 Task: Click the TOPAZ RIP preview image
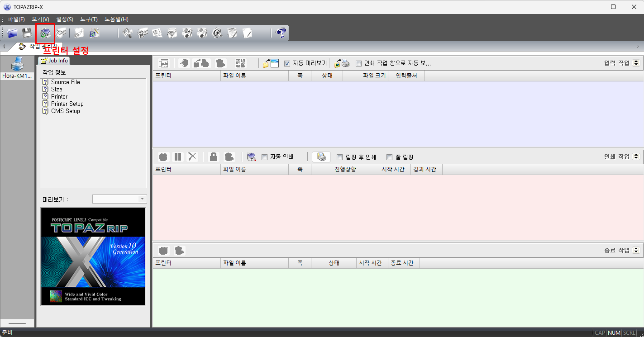(x=93, y=256)
